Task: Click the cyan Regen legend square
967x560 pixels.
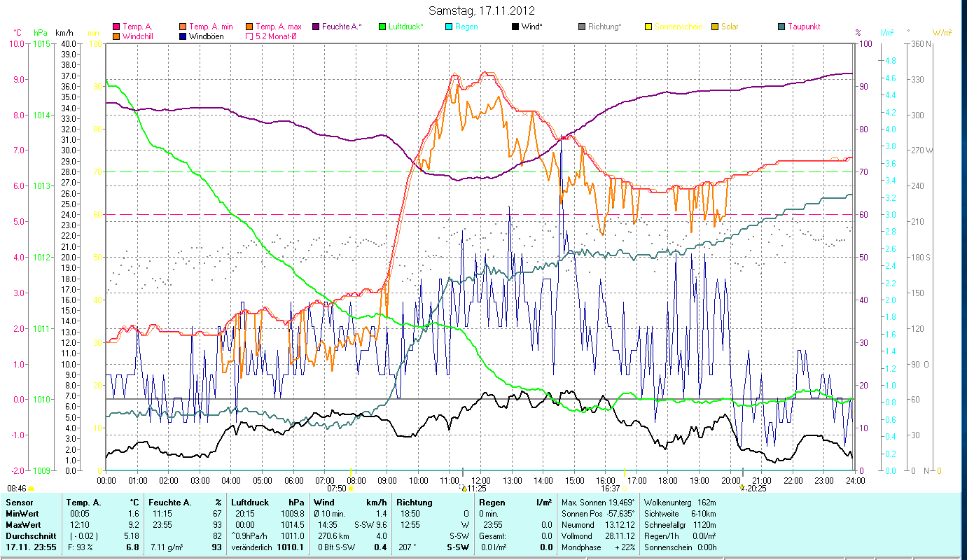Action: point(449,27)
